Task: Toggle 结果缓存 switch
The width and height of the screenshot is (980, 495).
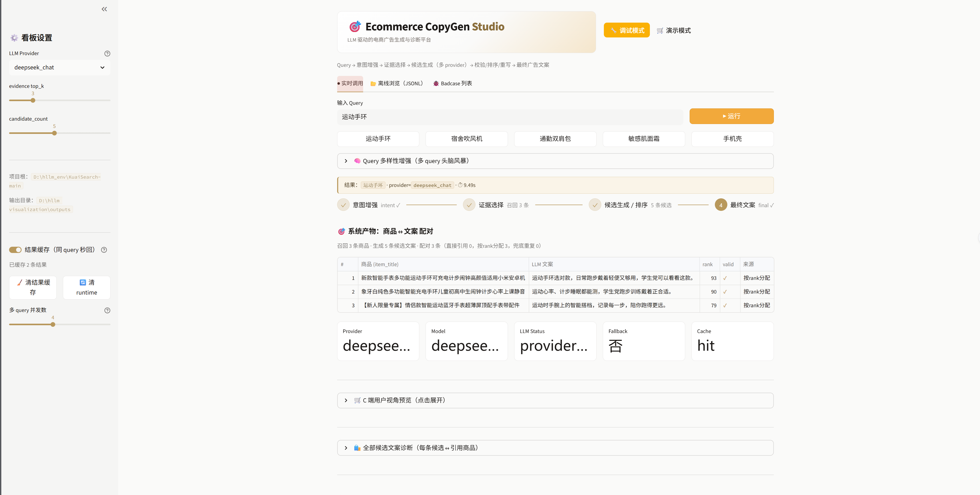Action: [x=15, y=250]
